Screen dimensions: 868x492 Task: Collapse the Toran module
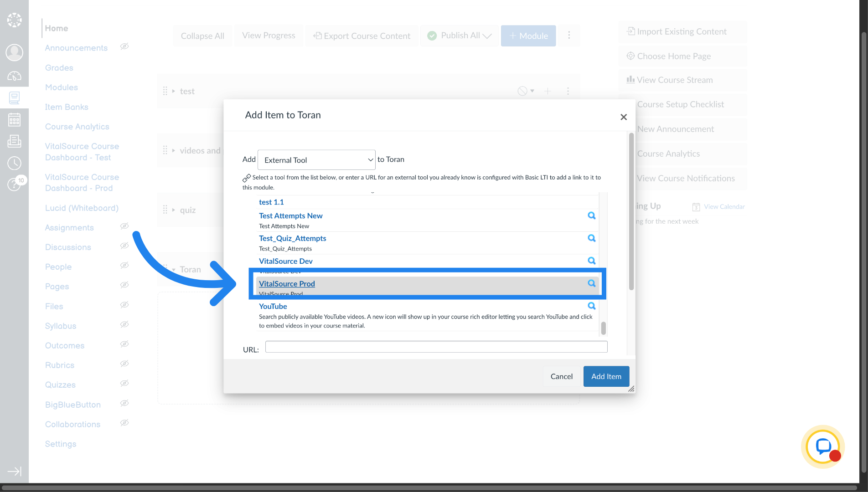click(x=174, y=270)
